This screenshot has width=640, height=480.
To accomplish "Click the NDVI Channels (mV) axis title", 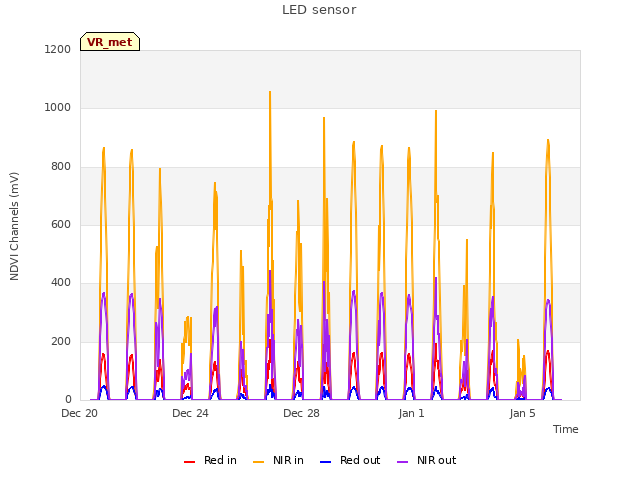I will coord(14,226).
